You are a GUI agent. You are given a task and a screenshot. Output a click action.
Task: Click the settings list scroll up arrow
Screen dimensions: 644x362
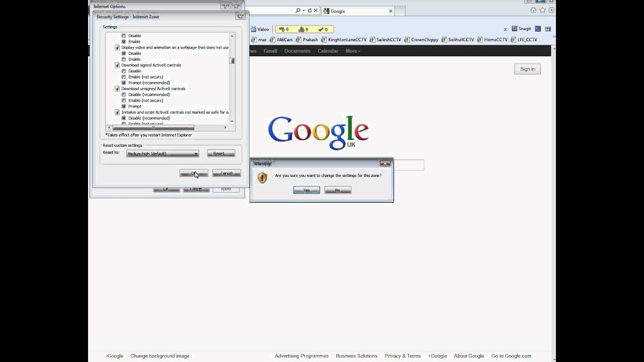point(232,36)
